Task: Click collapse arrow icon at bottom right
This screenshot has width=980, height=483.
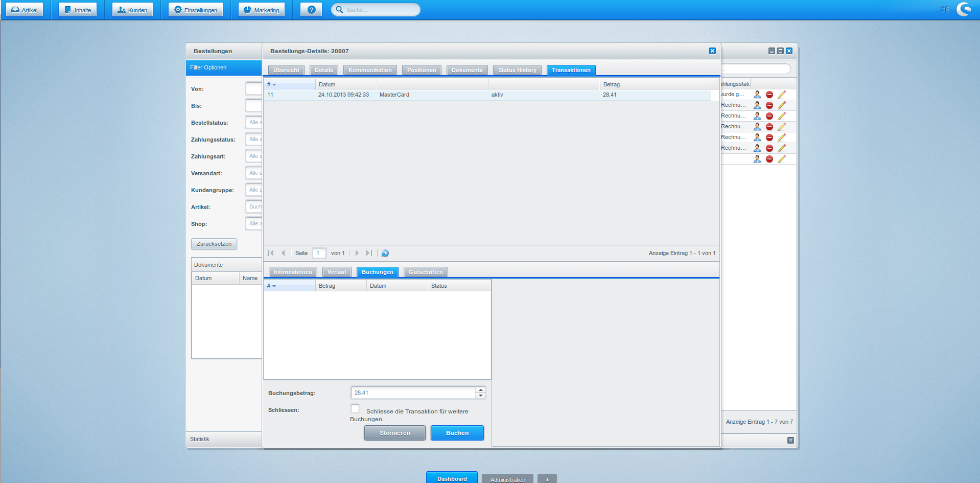Action: point(790,440)
